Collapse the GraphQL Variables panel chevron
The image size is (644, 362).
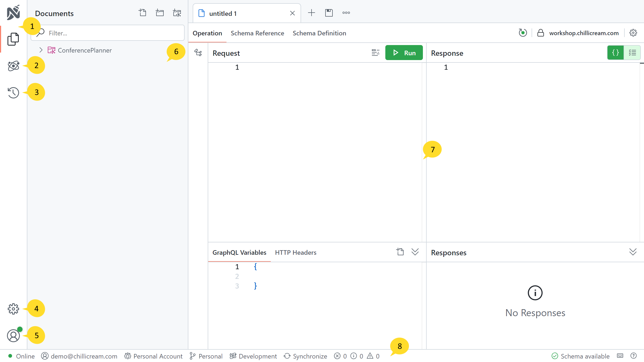(x=415, y=252)
